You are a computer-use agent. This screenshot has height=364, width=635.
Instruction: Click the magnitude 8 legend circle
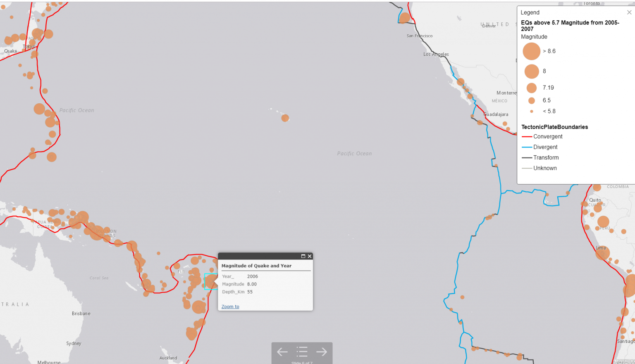tap(532, 71)
